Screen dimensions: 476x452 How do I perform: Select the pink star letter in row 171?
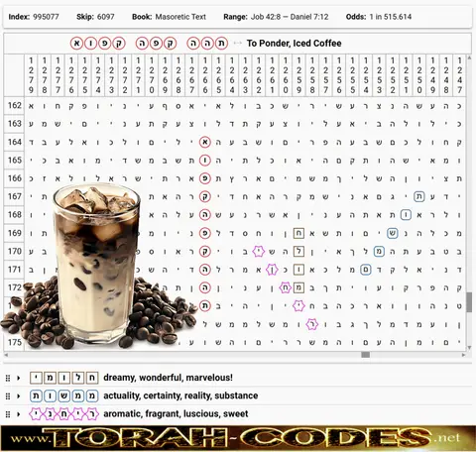tap(272, 270)
